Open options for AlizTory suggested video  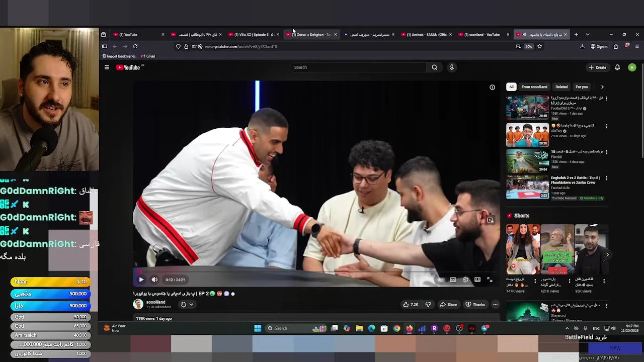coord(606,126)
